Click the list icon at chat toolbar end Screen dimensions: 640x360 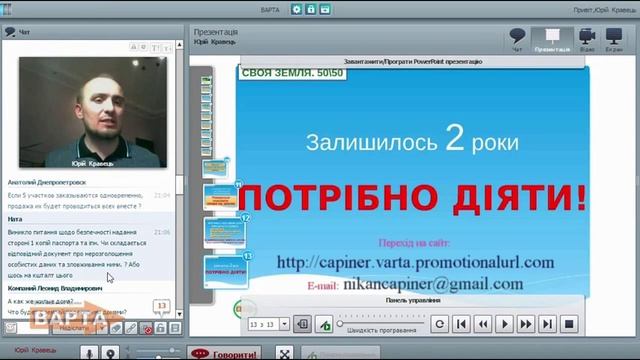pyautogui.click(x=176, y=328)
